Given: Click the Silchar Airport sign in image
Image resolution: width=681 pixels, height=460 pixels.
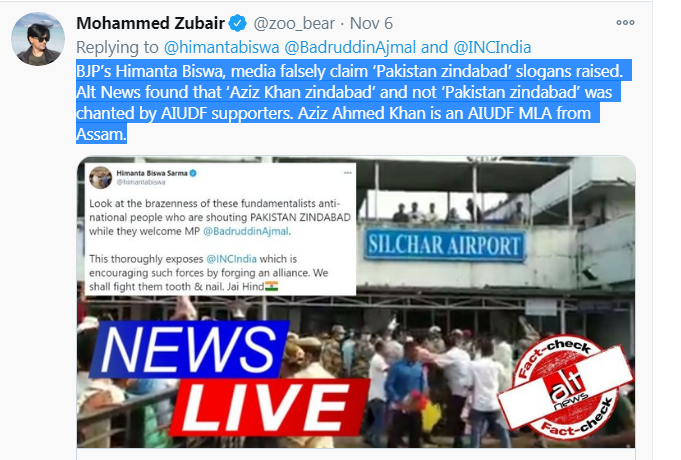Looking at the screenshot, I should (x=444, y=245).
